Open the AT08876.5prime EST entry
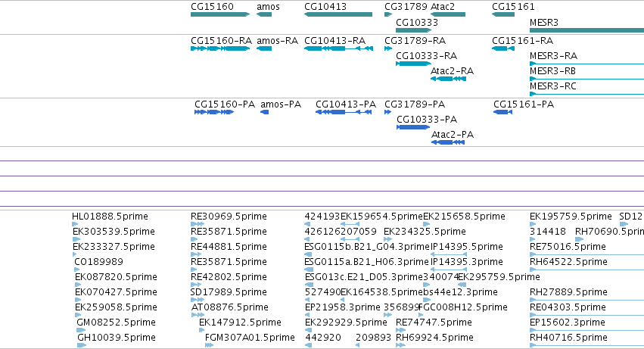Screen dimensions: 644x349 (x=230, y=307)
